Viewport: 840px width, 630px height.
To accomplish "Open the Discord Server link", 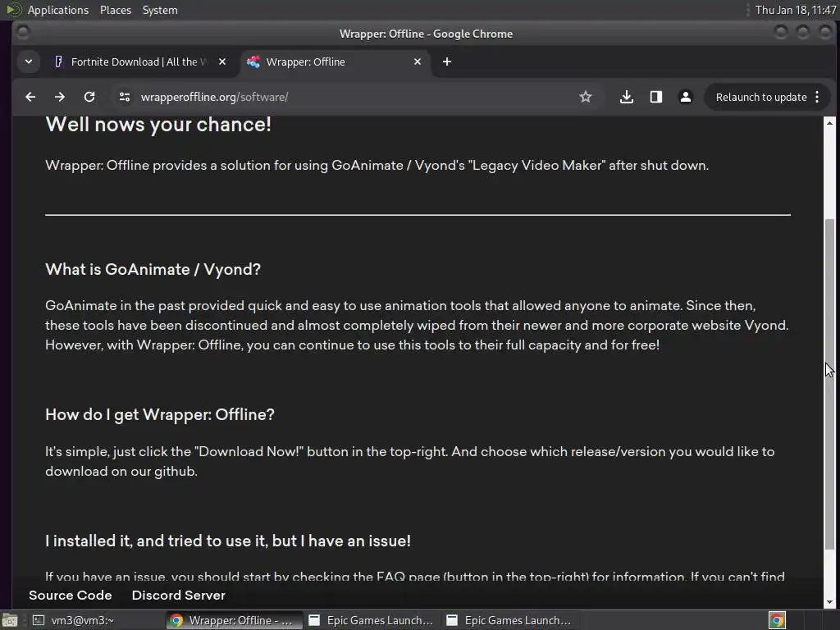I will [178, 596].
